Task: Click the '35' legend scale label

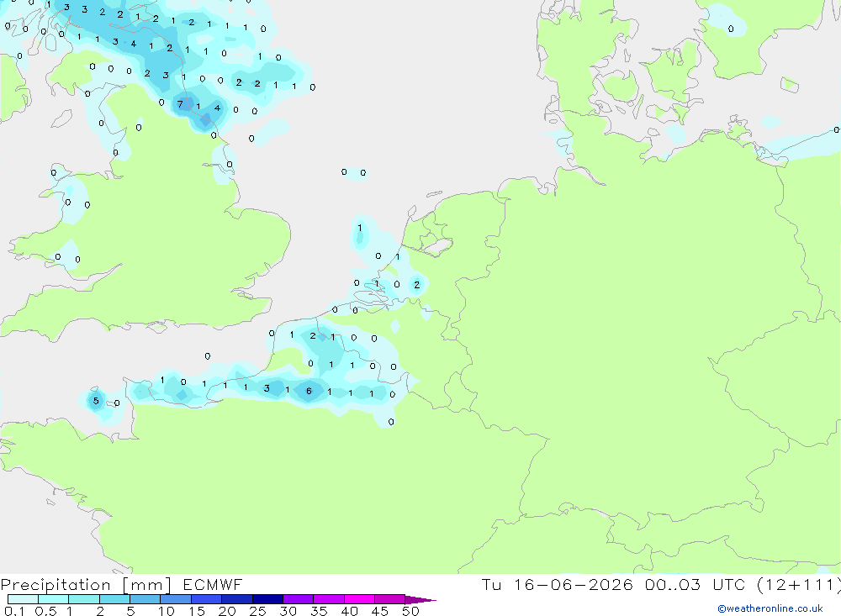Action: coord(319,611)
